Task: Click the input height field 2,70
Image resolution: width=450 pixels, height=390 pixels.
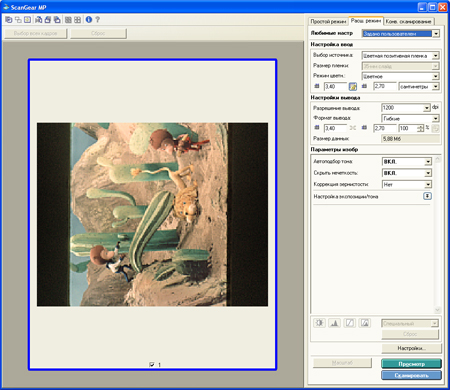Action: click(x=385, y=87)
